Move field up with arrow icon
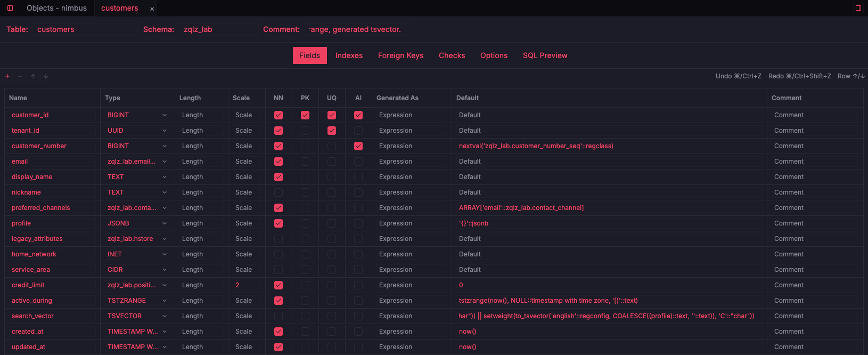Image resolution: width=868 pixels, height=355 pixels. tap(33, 76)
